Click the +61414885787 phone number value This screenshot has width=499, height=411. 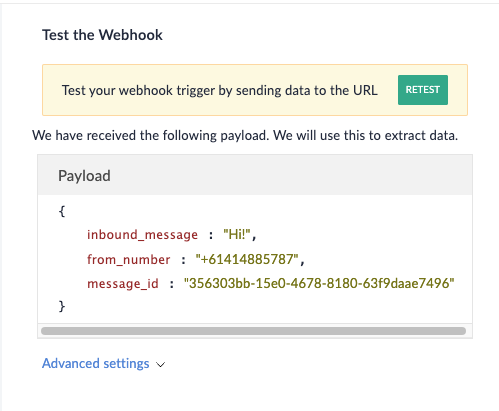pos(247,259)
